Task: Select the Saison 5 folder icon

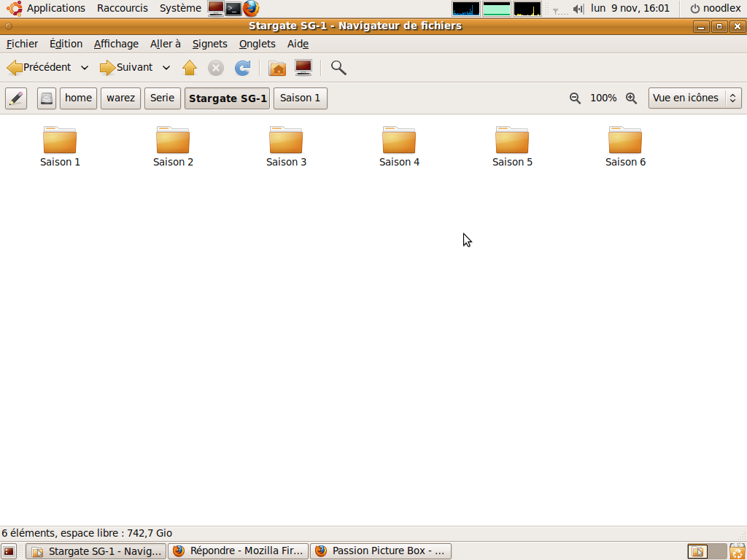Action: 512,140
